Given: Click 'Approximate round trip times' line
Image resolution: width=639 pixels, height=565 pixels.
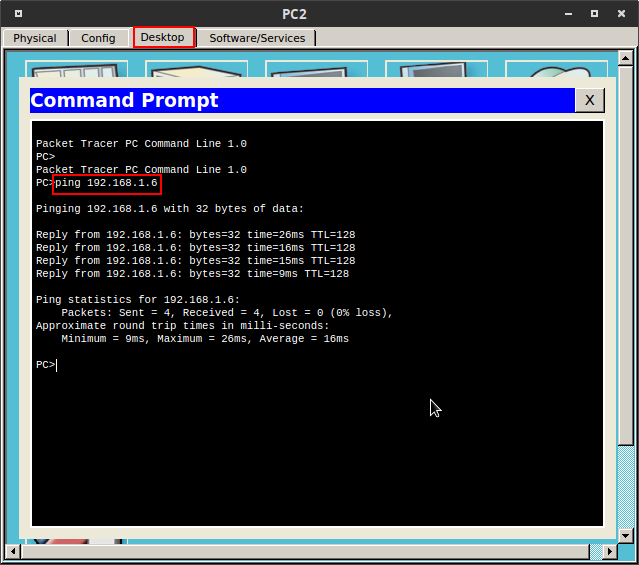Looking at the screenshot, I should (x=183, y=326).
